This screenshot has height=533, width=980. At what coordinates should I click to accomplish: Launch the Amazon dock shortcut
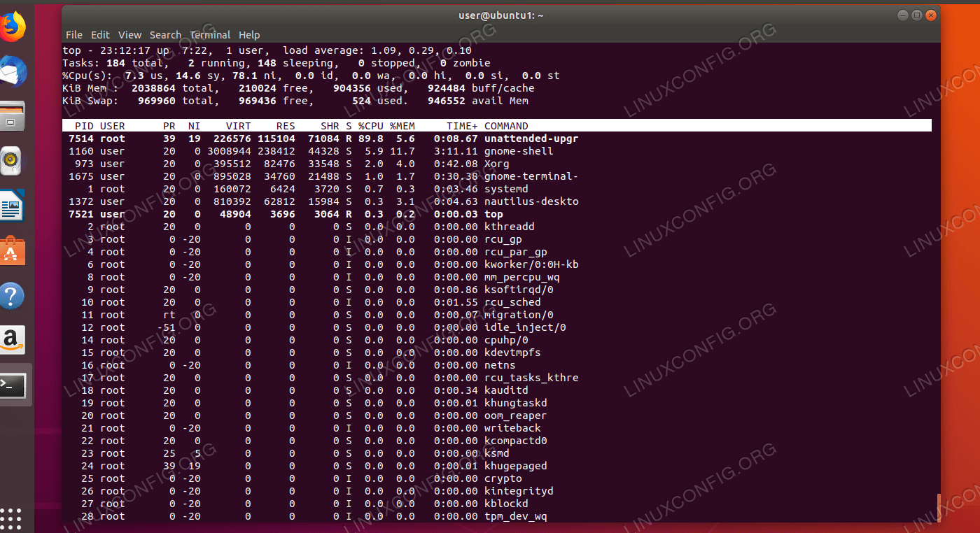[12, 340]
